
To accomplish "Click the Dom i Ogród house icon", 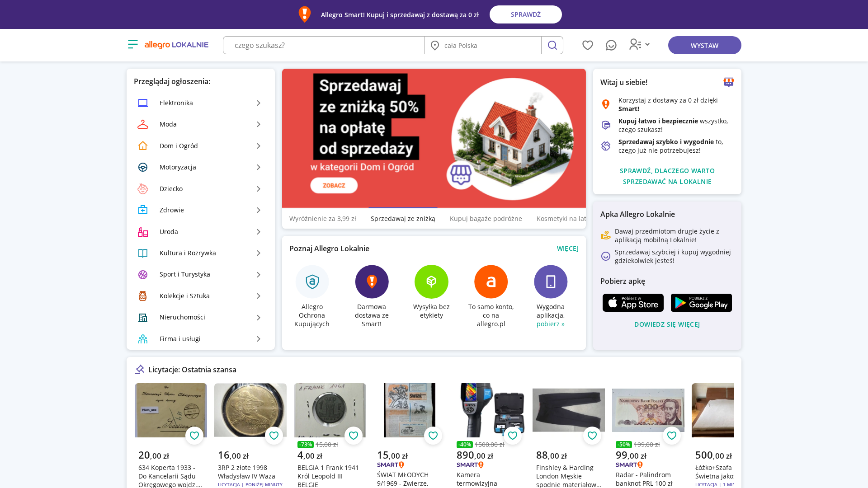I will point(143,145).
